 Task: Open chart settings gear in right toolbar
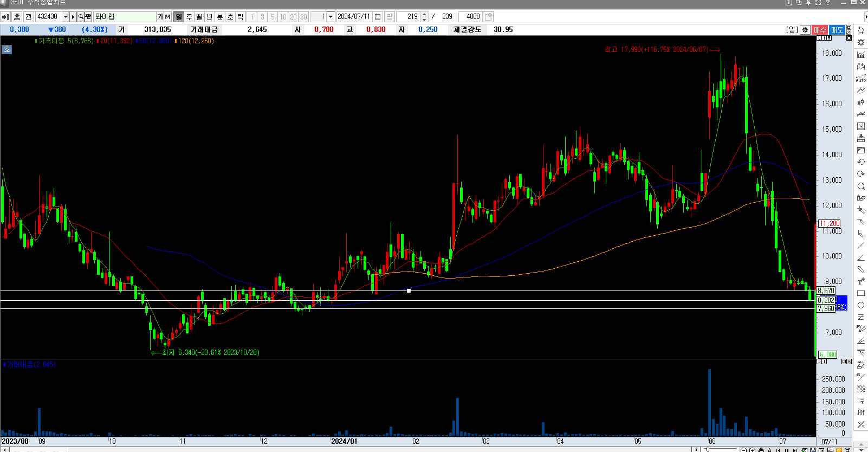tap(861, 42)
